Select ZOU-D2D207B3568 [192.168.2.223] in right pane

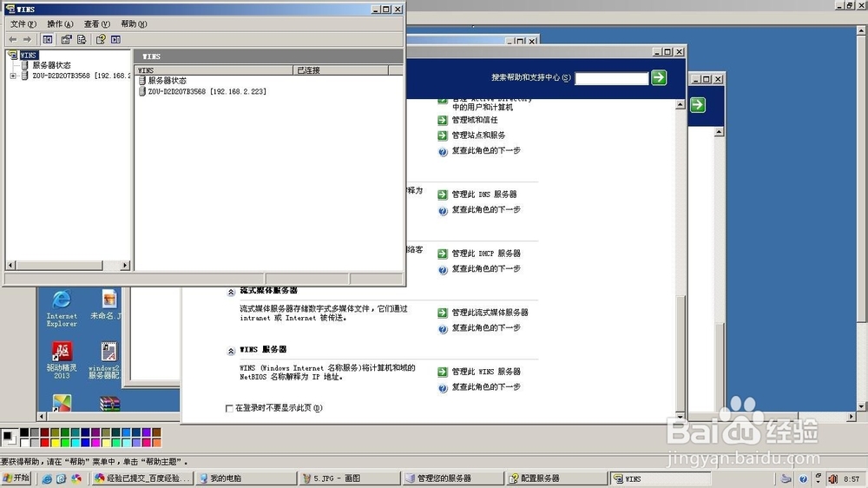click(x=207, y=92)
